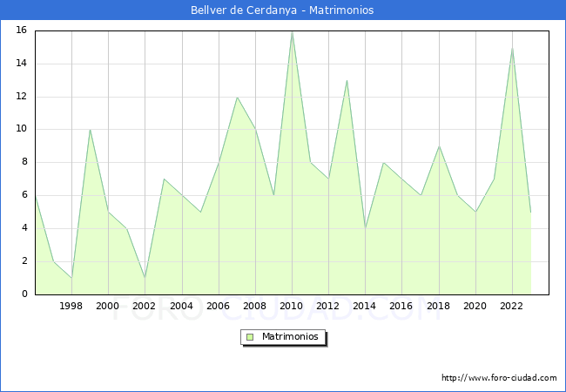This screenshot has height=392, width=566.
Task: Click the 'Matrimonios' legend label
Action: coord(290,336)
